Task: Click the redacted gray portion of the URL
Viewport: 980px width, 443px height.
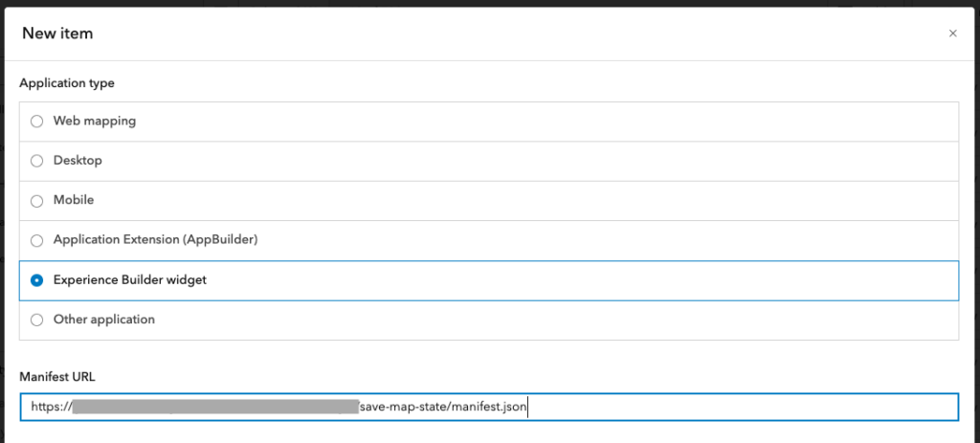Action: [x=215, y=408]
